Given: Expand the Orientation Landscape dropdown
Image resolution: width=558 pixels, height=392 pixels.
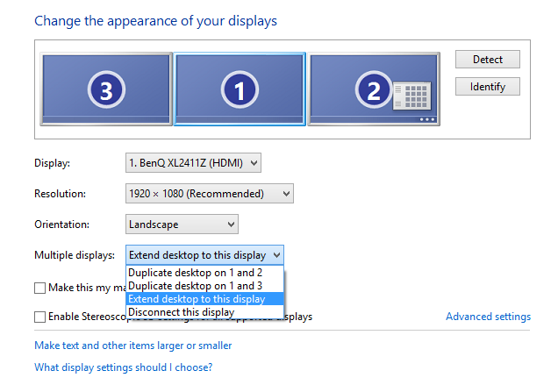Looking at the screenshot, I should [x=182, y=225].
